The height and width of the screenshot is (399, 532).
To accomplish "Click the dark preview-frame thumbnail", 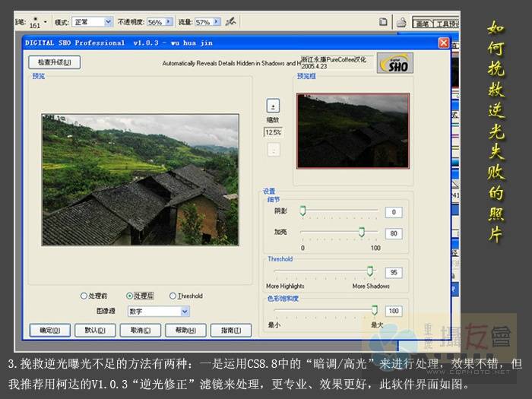I will click(353, 131).
